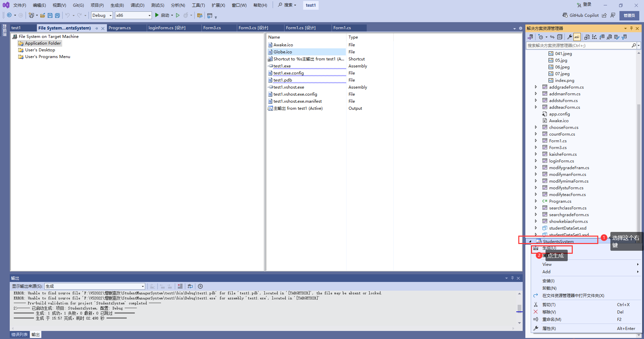Open the 生成(B) menu
Viewport: 644px width, 339px height.
(117, 5)
